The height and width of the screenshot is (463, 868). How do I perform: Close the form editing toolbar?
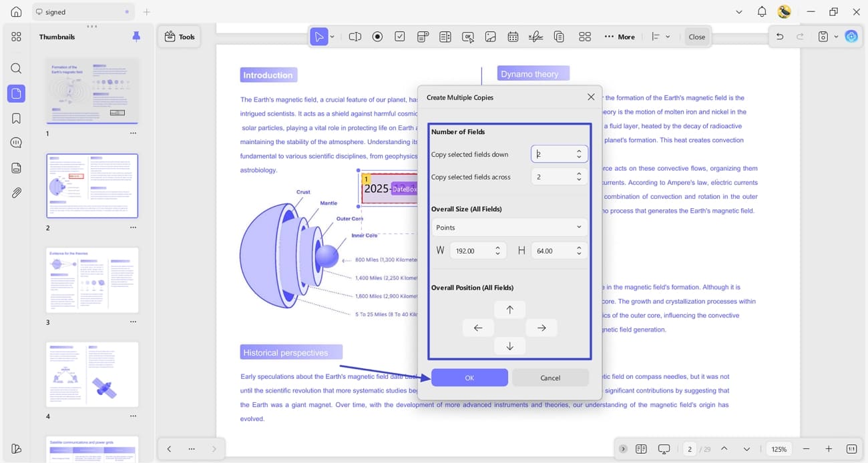696,37
